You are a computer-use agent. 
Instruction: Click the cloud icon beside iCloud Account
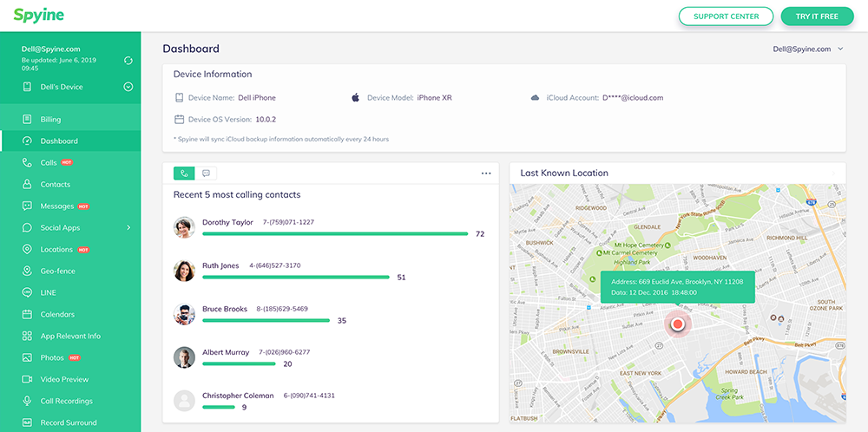tap(535, 98)
